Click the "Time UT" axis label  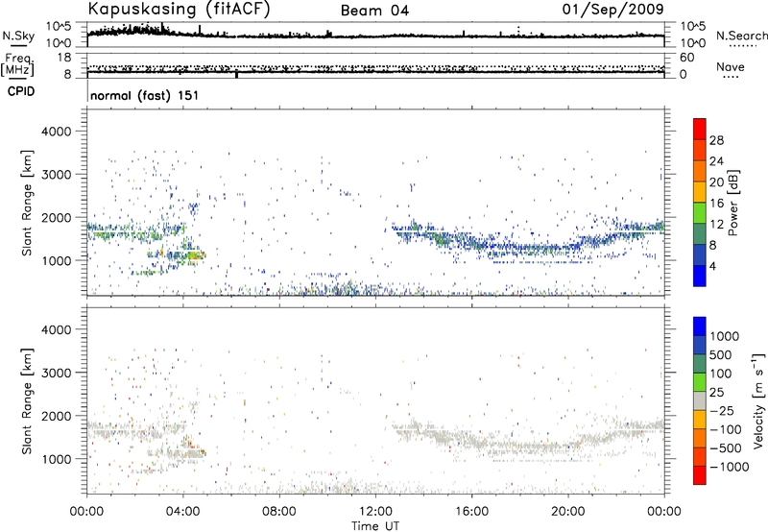click(x=375, y=526)
